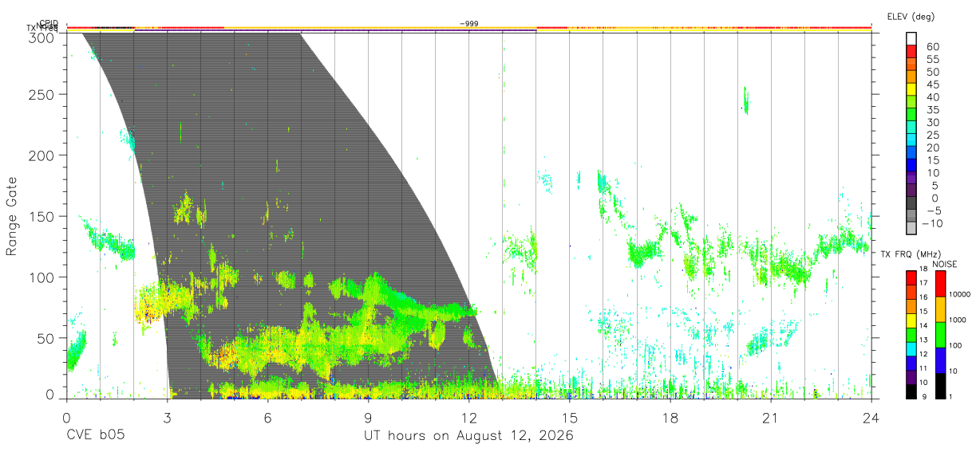980x452 pixels.
Task: Click the 1000 label on the NOISE scale
Action: 957,320
